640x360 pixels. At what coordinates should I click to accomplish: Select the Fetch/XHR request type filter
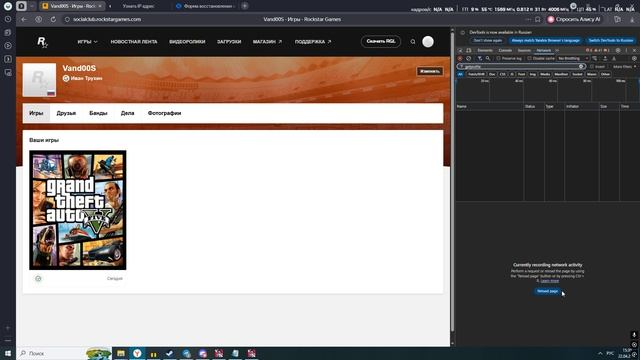pos(476,74)
